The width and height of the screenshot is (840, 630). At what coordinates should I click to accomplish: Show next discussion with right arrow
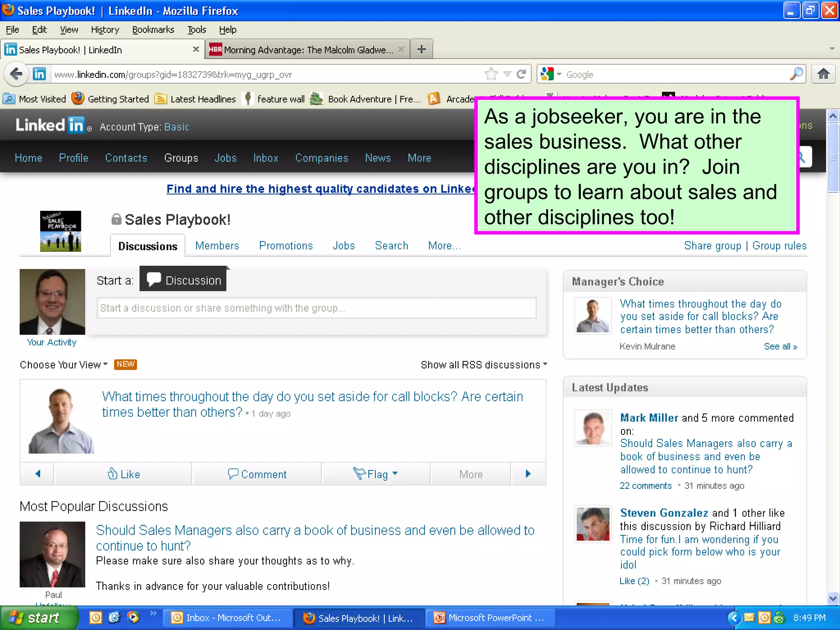(528, 474)
